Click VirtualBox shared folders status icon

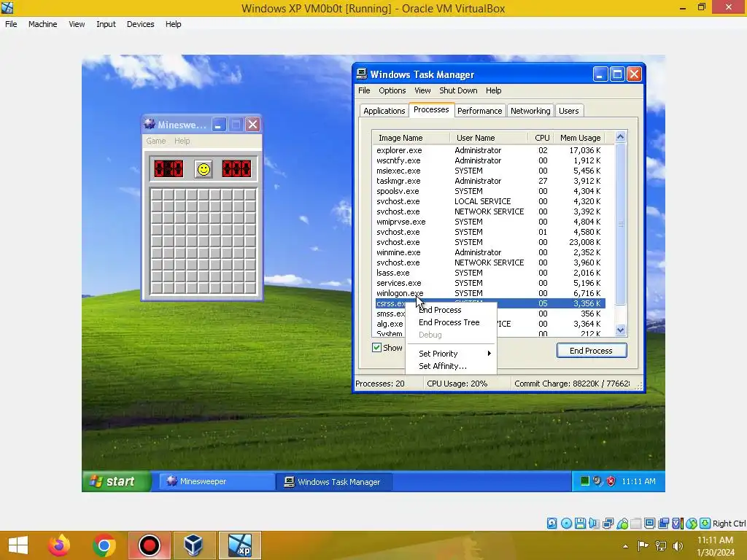pyautogui.click(x=636, y=524)
